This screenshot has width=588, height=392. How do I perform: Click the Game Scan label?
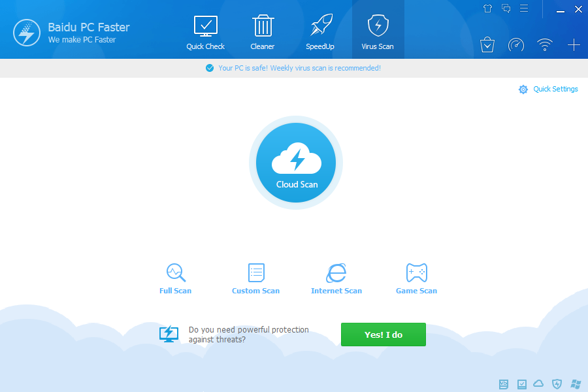pos(417,291)
